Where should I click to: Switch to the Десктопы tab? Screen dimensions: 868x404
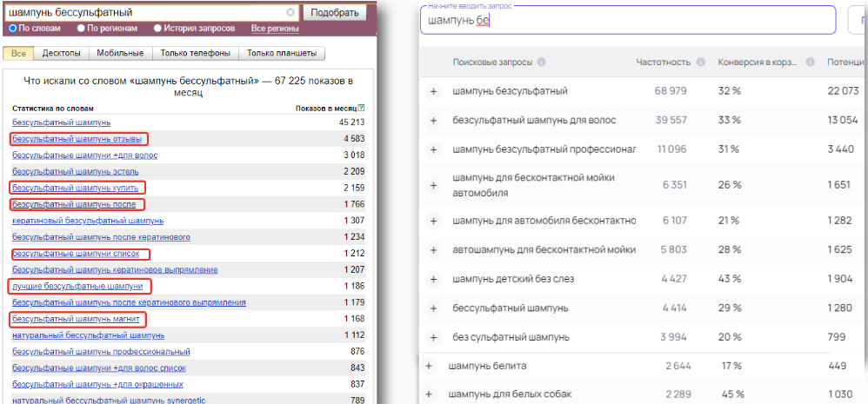coord(62,53)
